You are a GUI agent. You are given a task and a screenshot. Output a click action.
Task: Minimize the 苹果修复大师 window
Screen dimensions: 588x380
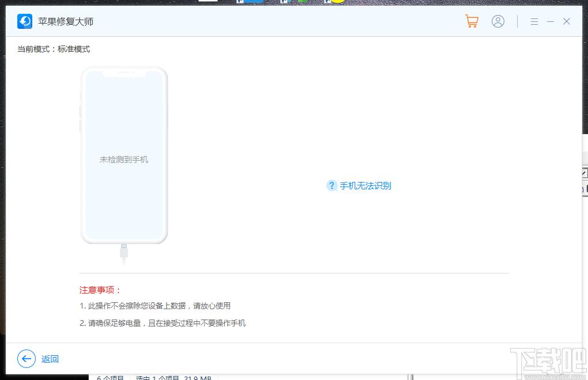[551, 22]
